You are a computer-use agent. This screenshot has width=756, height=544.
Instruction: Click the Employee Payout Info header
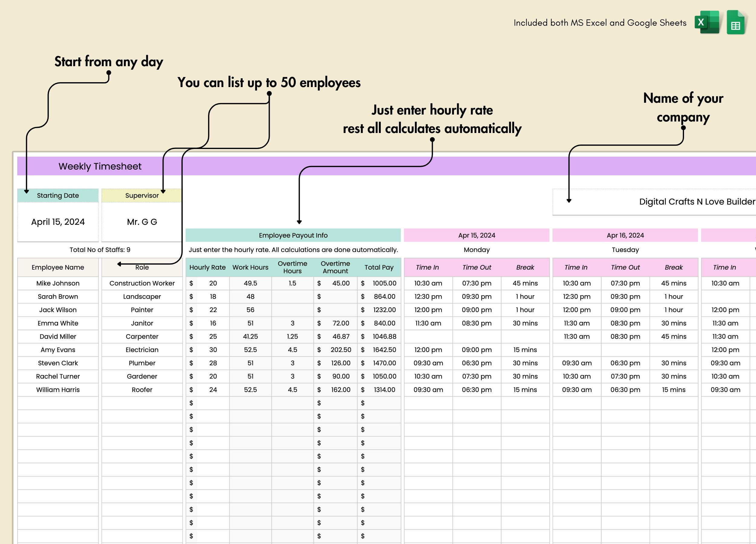click(x=293, y=235)
